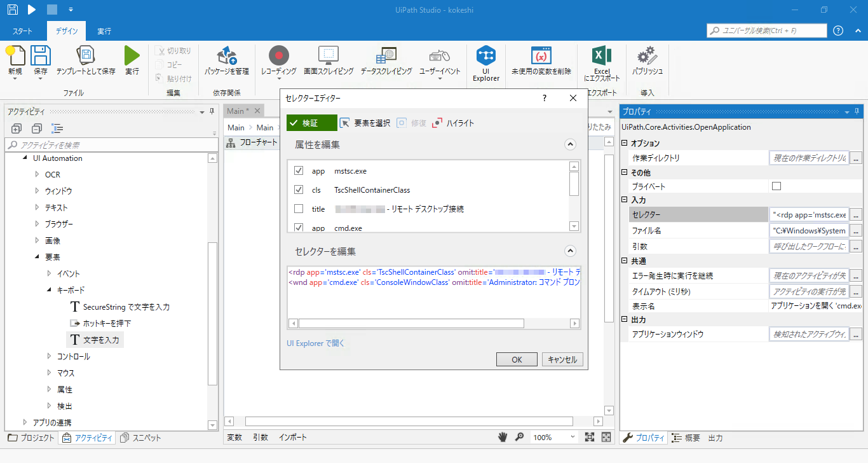Viewport: 868px width, 463px height.
Task: Open パッケージを管理 package manager
Action: pyautogui.click(x=226, y=62)
